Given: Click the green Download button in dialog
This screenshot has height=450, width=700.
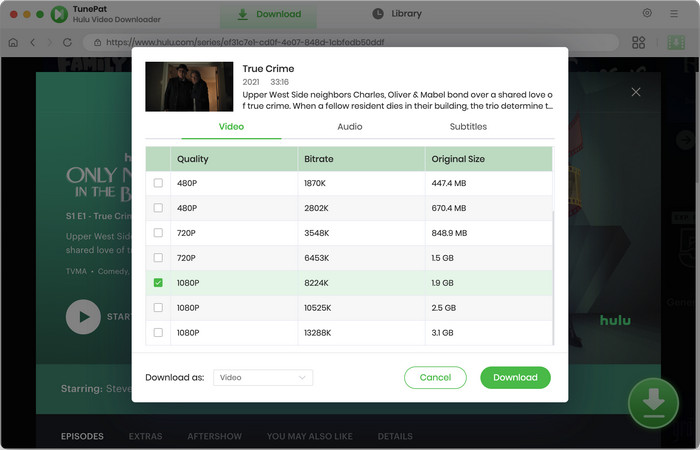Looking at the screenshot, I should pyautogui.click(x=515, y=378).
